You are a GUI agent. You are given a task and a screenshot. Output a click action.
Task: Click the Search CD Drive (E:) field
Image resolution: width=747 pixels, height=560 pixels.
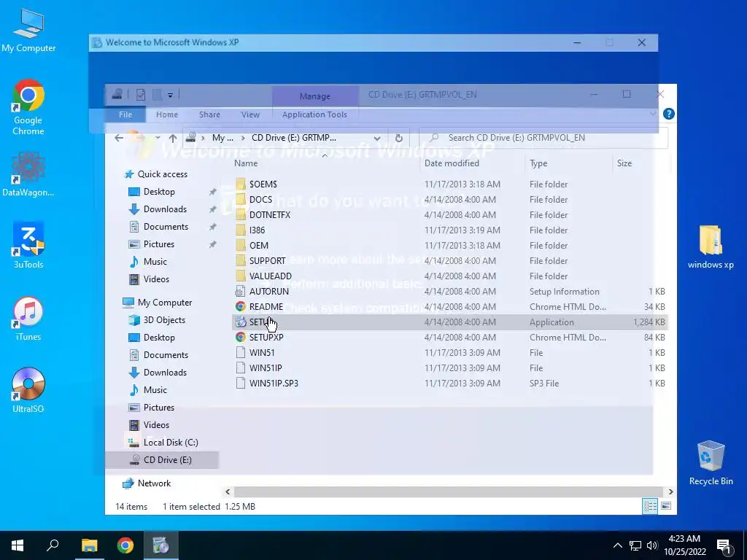point(543,138)
